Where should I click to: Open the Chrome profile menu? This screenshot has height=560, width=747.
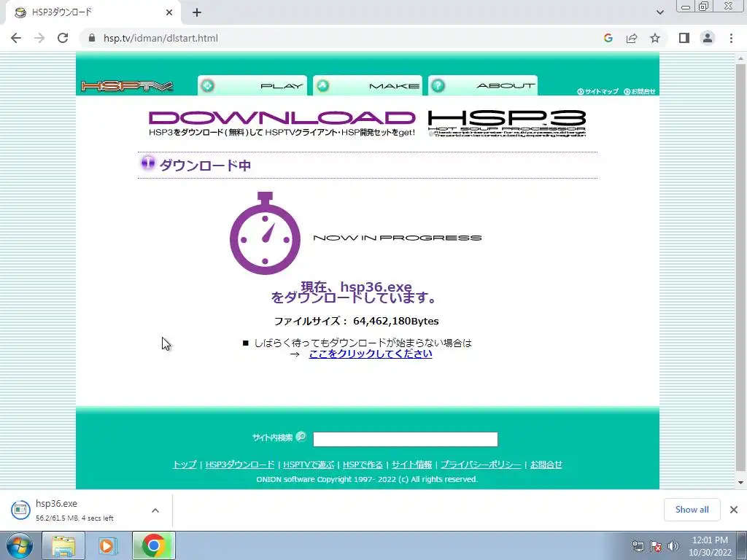click(x=708, y=38)
